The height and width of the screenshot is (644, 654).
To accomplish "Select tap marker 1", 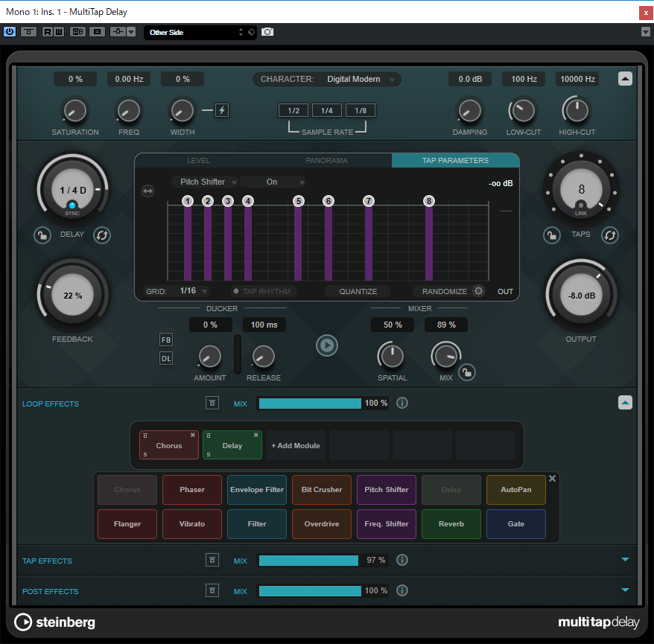I will tap(188, 201).
